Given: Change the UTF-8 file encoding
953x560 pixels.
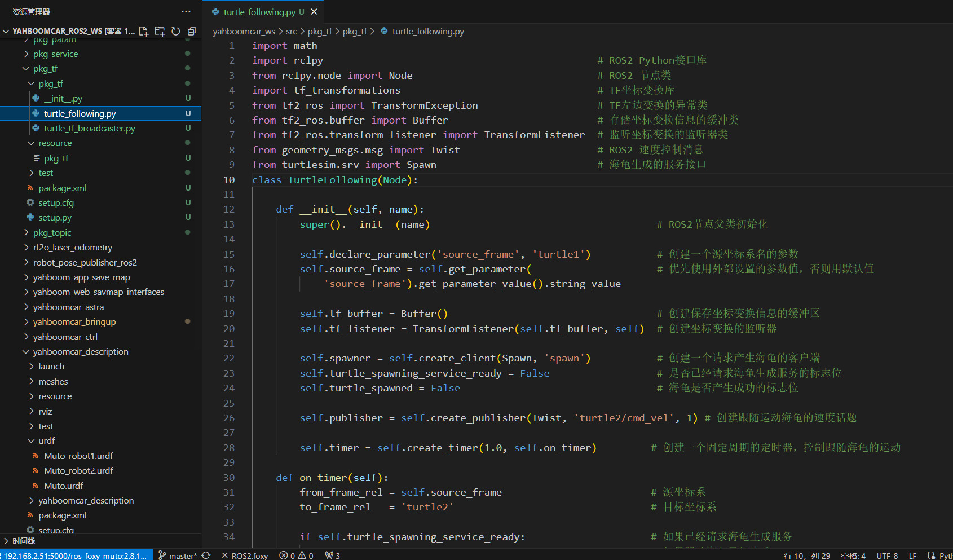Looking at the screenshot, I should 887,555.
